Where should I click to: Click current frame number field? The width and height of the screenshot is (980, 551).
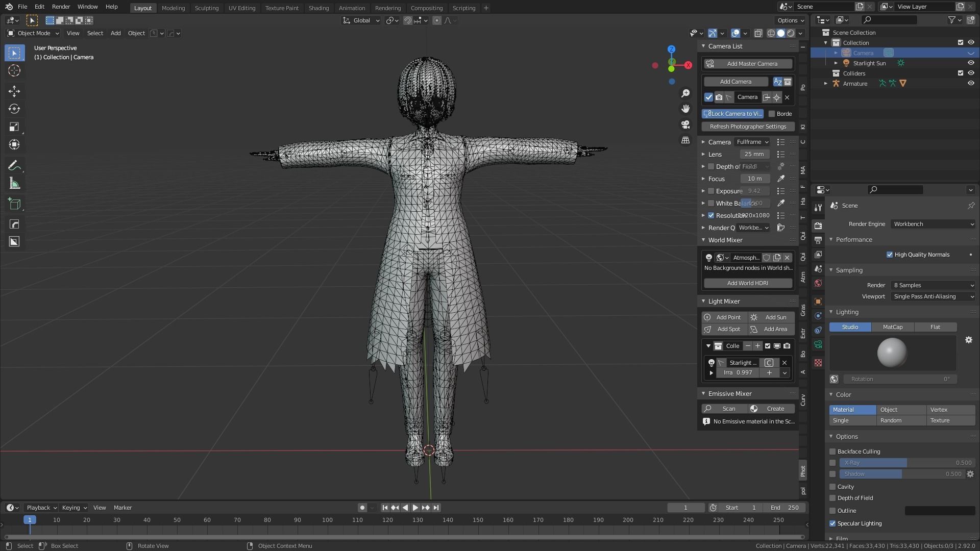(x=685, y=508)
